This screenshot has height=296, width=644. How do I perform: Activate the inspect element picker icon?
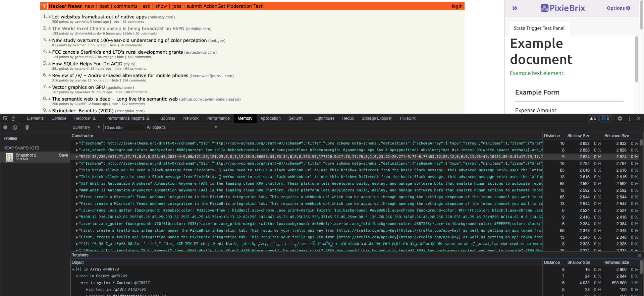click(x=6, y=118)
